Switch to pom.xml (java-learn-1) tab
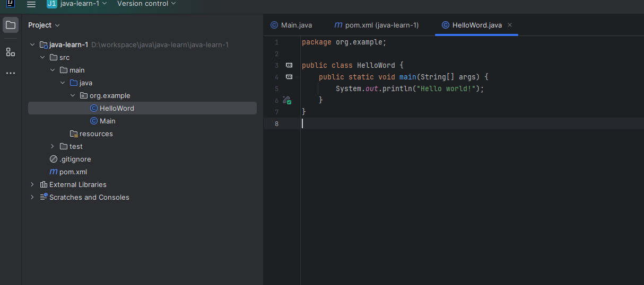The width and height of the screenshot is (644, 285). [x=376, y=25]
